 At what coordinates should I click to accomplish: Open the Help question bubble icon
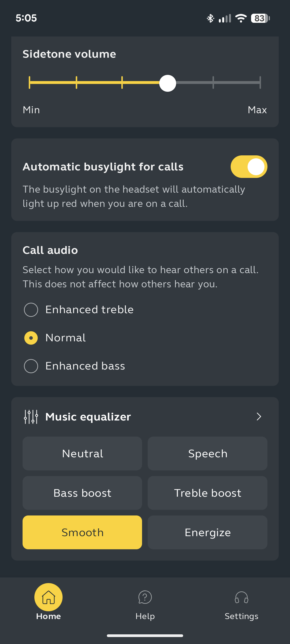(x=145, y=597)
